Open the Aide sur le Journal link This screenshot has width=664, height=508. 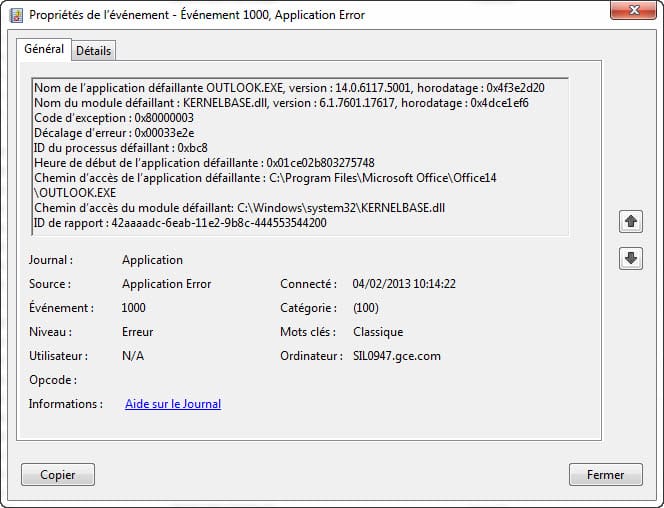click(173, 404)
